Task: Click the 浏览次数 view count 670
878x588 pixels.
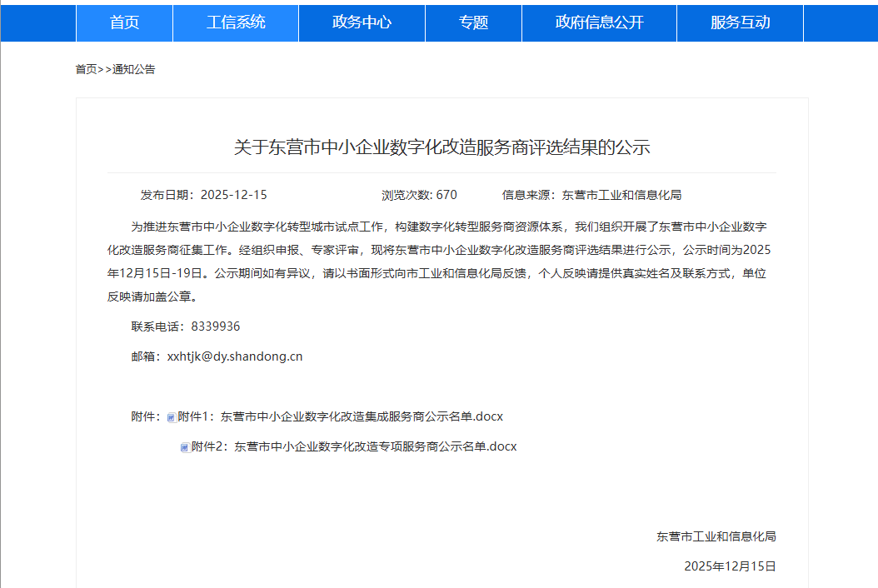Action: click(x=446, y=195)
